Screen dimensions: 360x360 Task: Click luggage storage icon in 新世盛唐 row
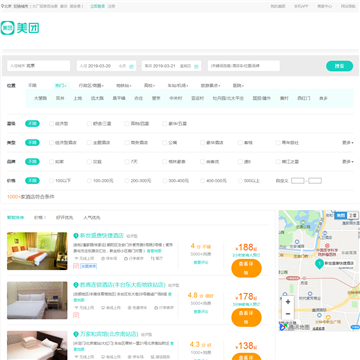tap(126, 258)
